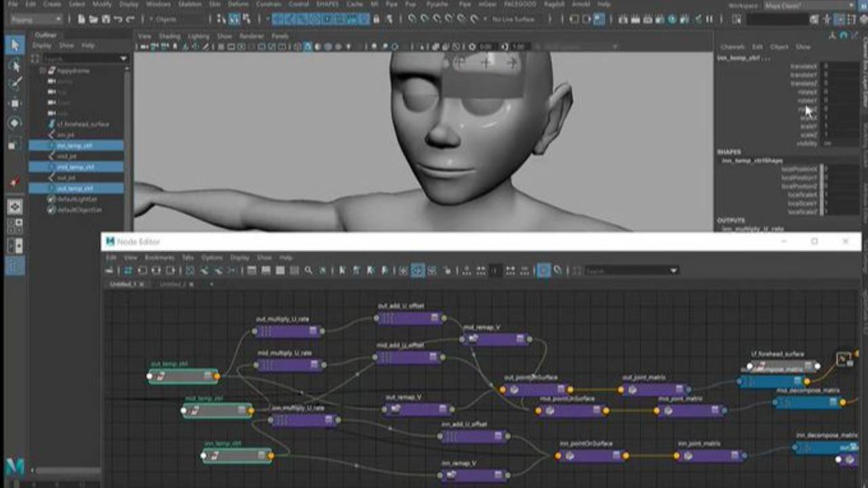Viewport: 868px width, 488px height.
Task: Click the magnifier icon in Node Editor toolbar
Action: (308, 270)
